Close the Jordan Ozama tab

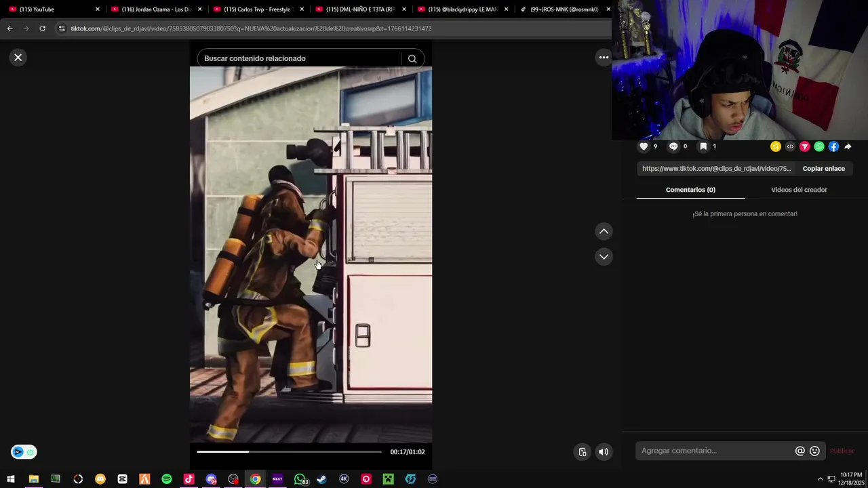coord(199,9)
